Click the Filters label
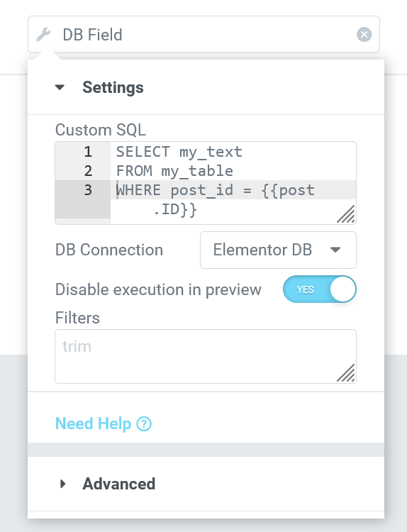407x532 pixels. point(77,318)
